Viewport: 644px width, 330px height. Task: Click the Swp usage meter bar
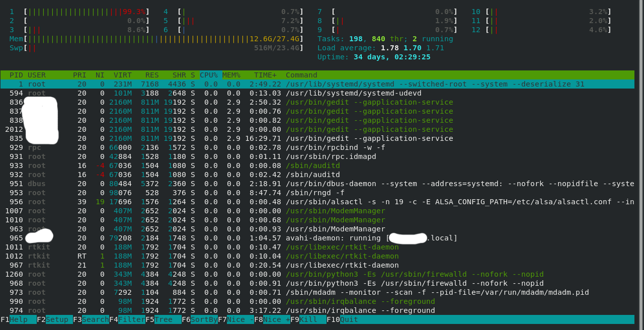[156, 48]
